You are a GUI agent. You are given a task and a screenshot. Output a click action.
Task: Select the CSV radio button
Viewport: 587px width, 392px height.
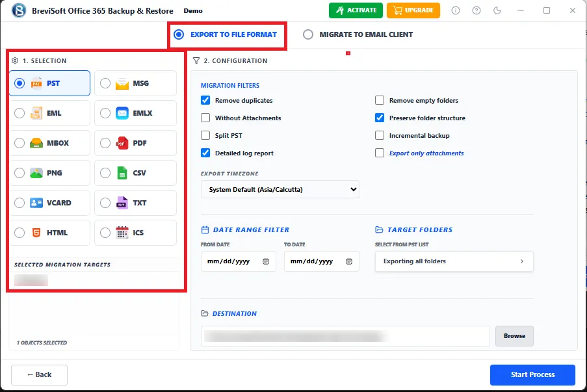tap(105, 173)
